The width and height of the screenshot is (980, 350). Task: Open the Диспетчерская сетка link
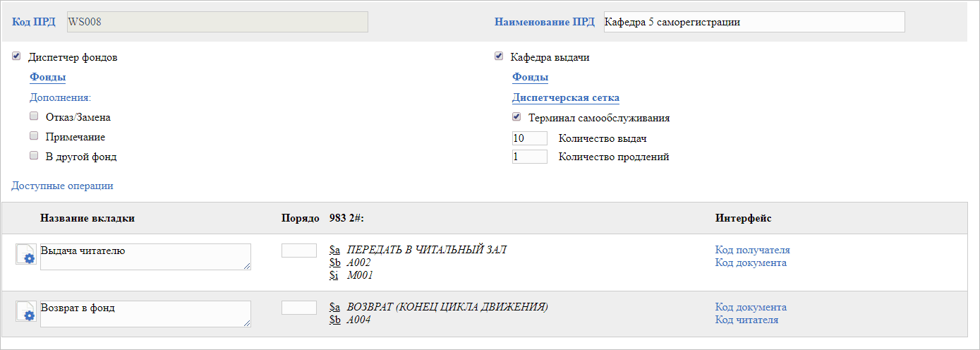565,98
